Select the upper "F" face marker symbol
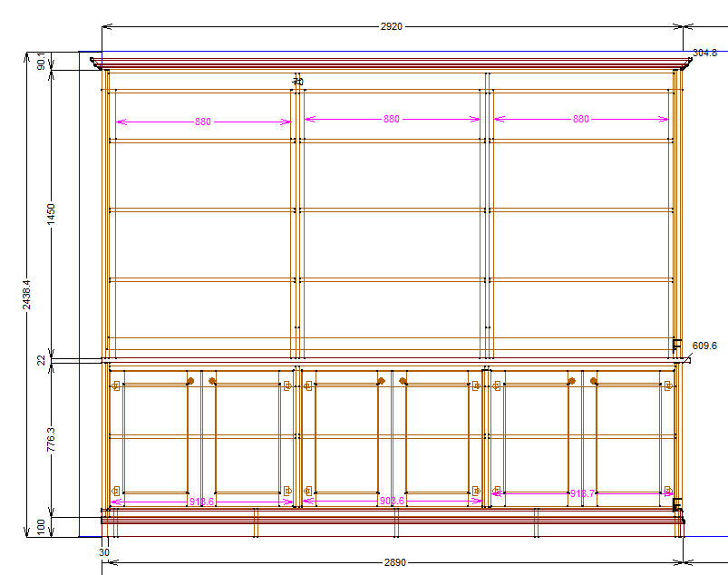 tap(677, 346)
